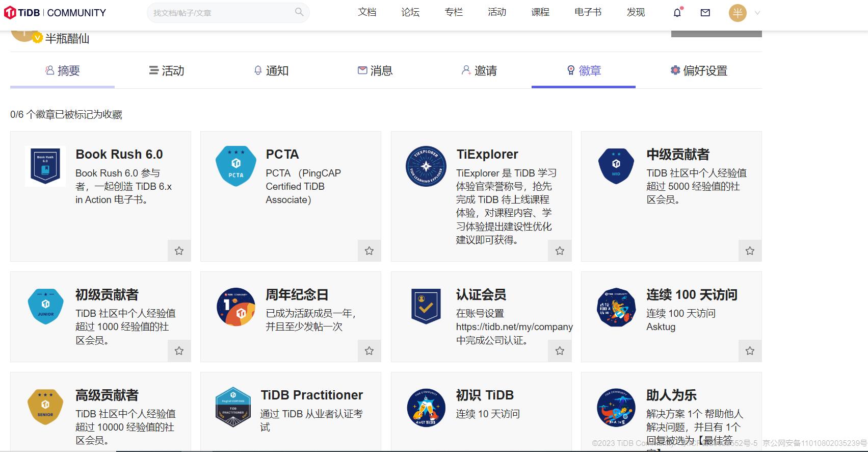868x452 pixels.
Task: Open the mail envelope icon
Action: (705, 13)
